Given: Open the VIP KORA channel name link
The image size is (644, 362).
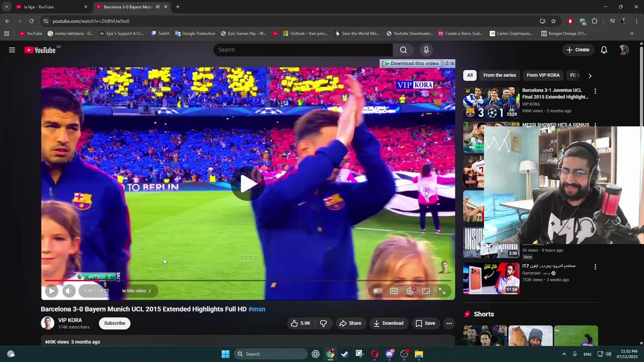Looking at the screenshot, I should pos(70,320).
